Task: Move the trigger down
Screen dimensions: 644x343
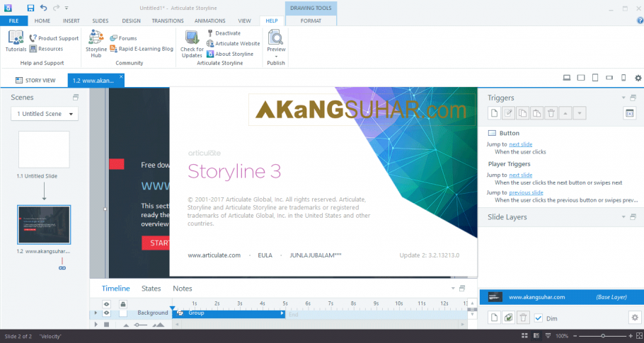Action: click(x=580, y=113)
